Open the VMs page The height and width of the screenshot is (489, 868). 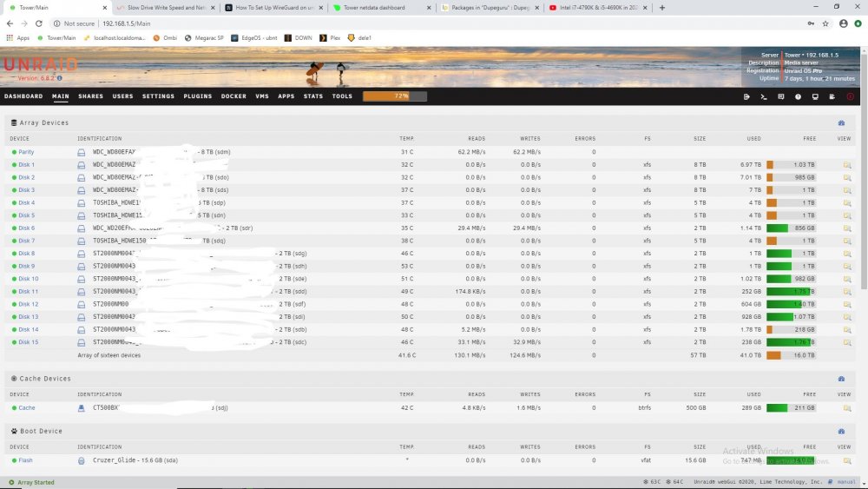tap(262, 96)
